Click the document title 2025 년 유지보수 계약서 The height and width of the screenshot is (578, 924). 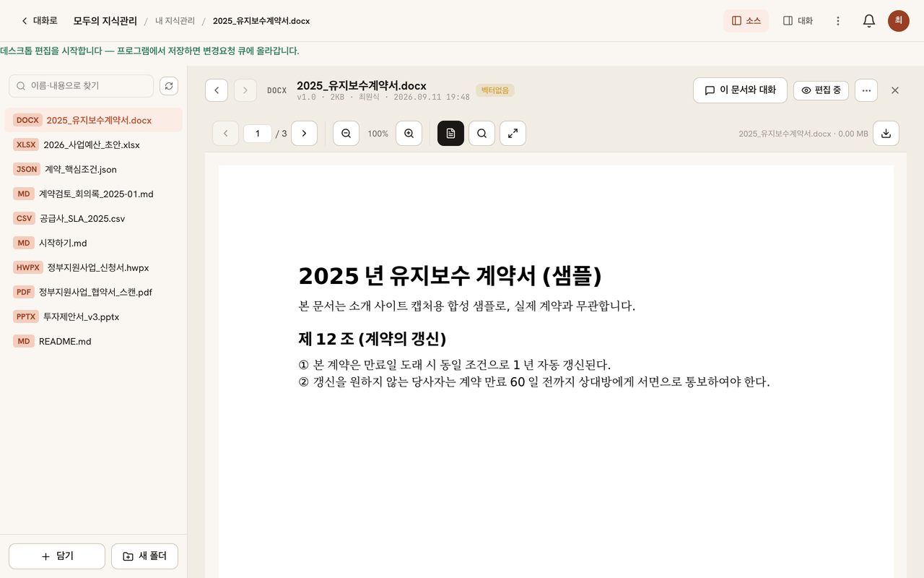point(450,275)
